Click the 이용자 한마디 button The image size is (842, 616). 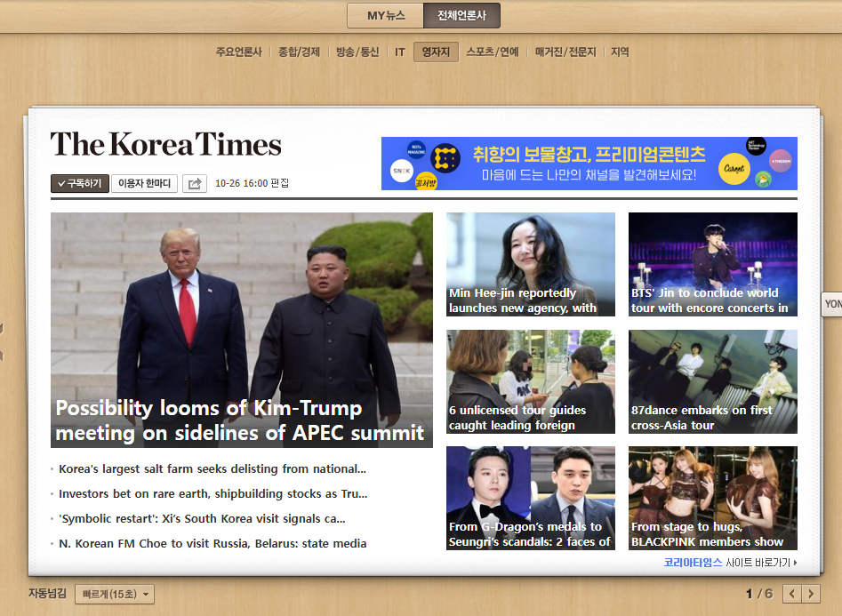click(145, 183)
